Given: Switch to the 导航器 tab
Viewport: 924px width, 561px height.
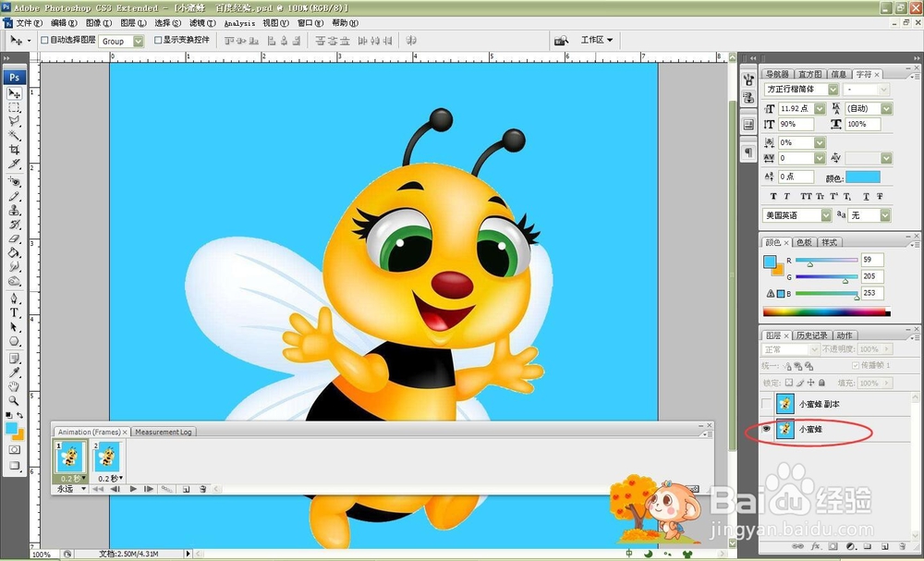Looking at the screenshot, I should 777,74.
